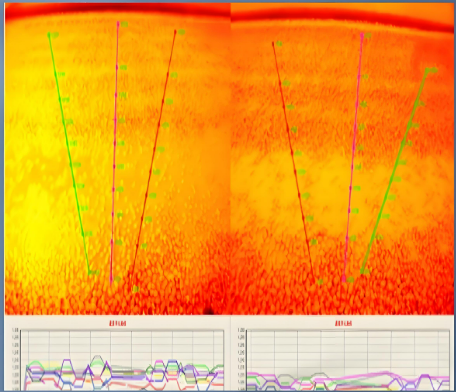Image resolution: width=456 pixels, height=392 pixels.
Task: Click the red title above left chart
Action: pos(118,323)
